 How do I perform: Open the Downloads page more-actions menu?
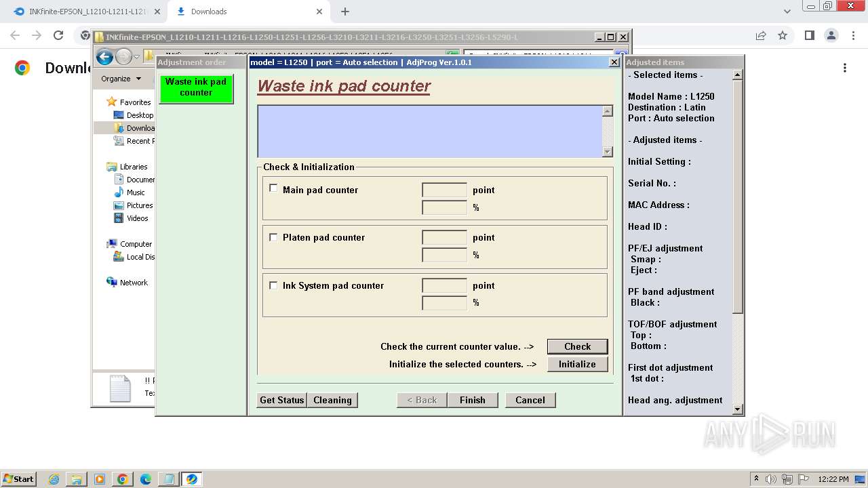[845, 68]
